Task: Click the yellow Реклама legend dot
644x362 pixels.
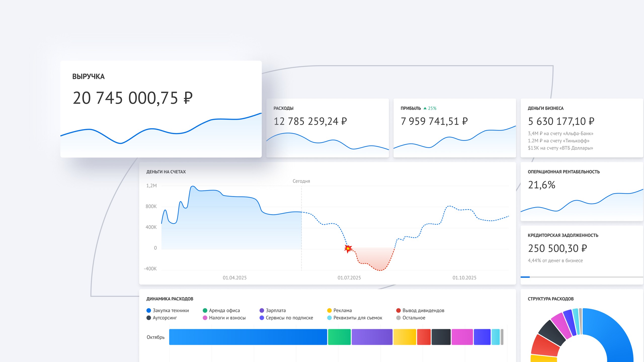Action: point(329,310)
